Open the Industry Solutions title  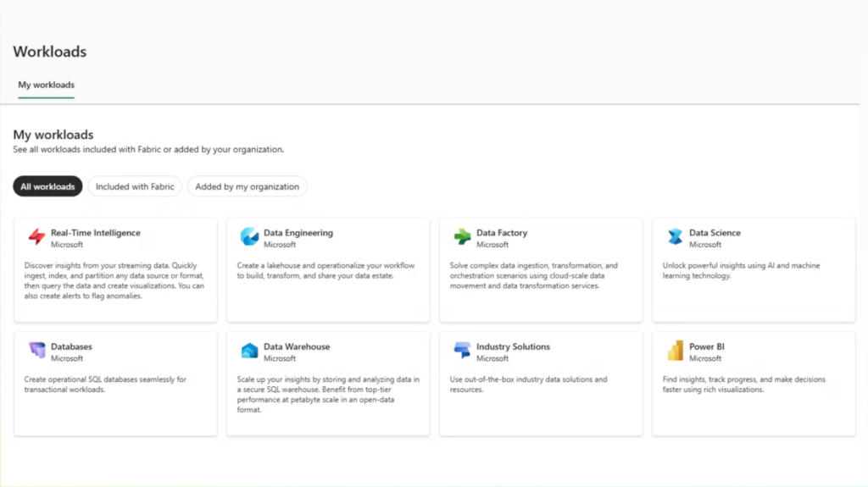[x=513, y=346]
